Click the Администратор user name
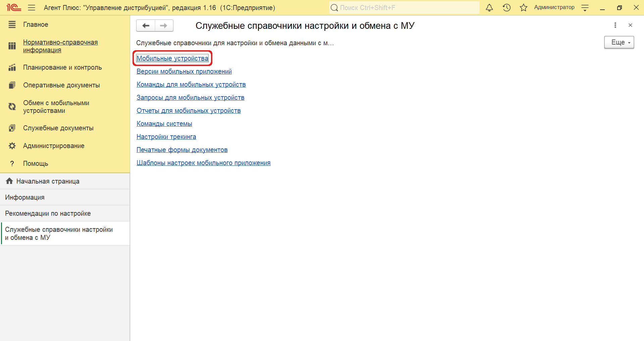 coord(554,7)
